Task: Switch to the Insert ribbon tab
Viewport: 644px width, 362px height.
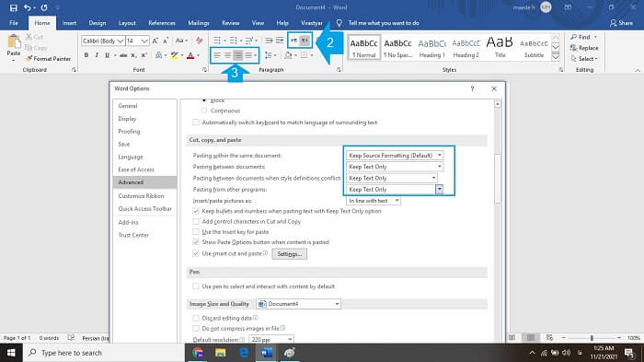Action: [69, 23]
